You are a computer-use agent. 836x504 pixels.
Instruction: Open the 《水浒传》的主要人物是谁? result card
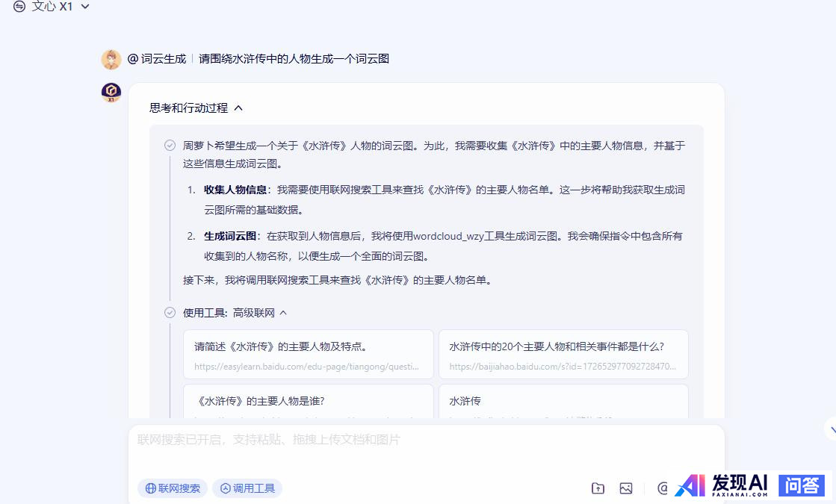pyautogui.click(x=308, y=401)
